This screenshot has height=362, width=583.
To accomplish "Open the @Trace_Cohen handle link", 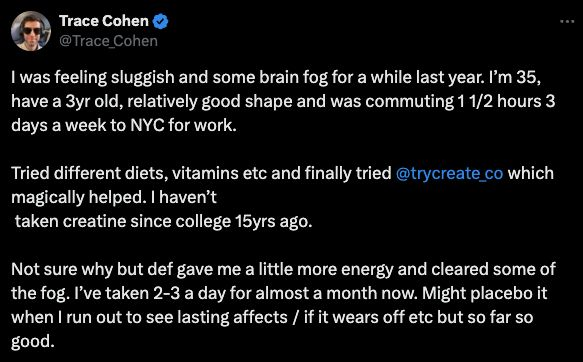I will click(x=108, y=41).
